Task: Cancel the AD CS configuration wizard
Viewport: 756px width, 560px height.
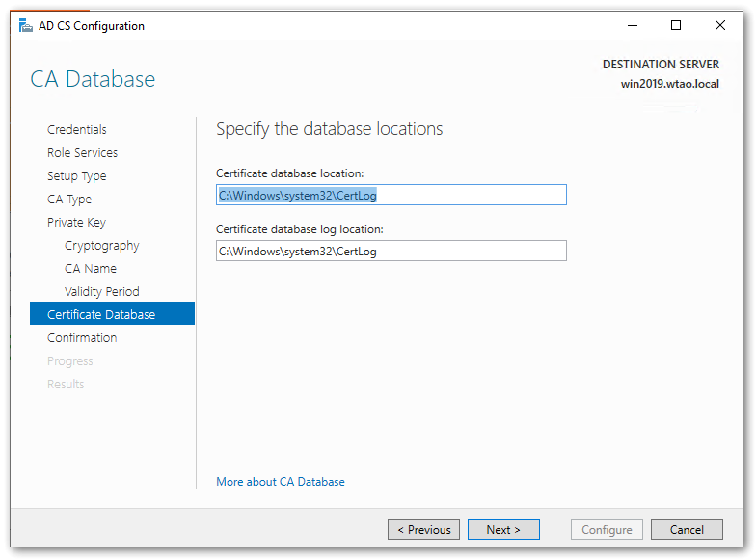Action: pyautogui.click(x=687, y=529)
